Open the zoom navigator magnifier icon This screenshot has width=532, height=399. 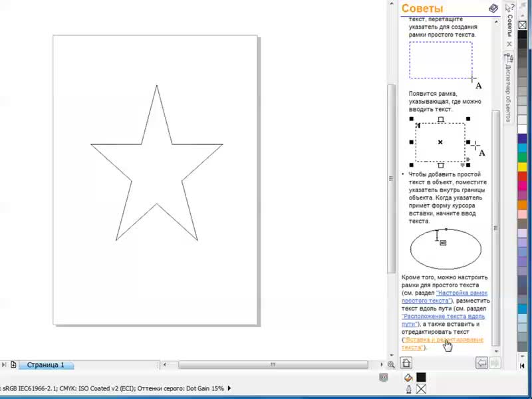point(391,364)
